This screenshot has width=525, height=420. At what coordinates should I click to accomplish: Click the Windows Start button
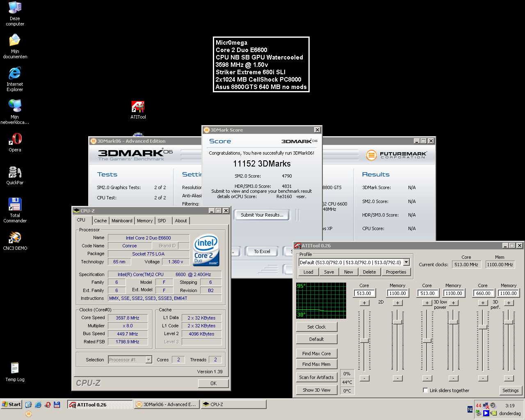point(11,404)
